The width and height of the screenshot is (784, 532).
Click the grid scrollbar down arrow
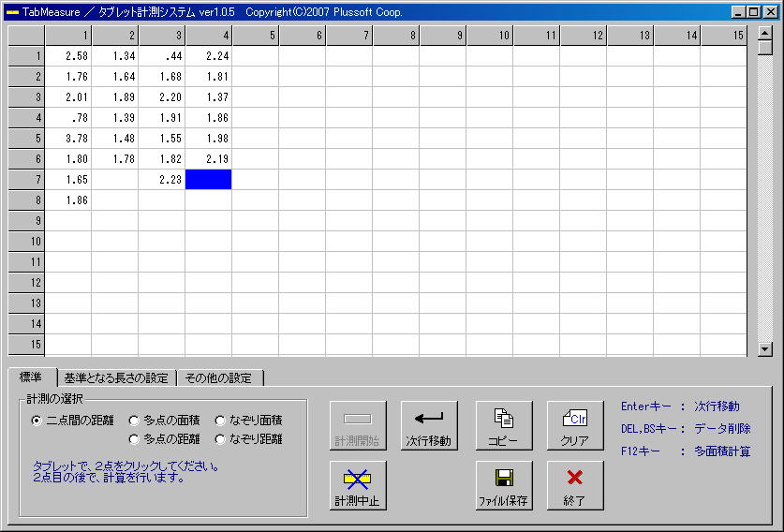765,349
